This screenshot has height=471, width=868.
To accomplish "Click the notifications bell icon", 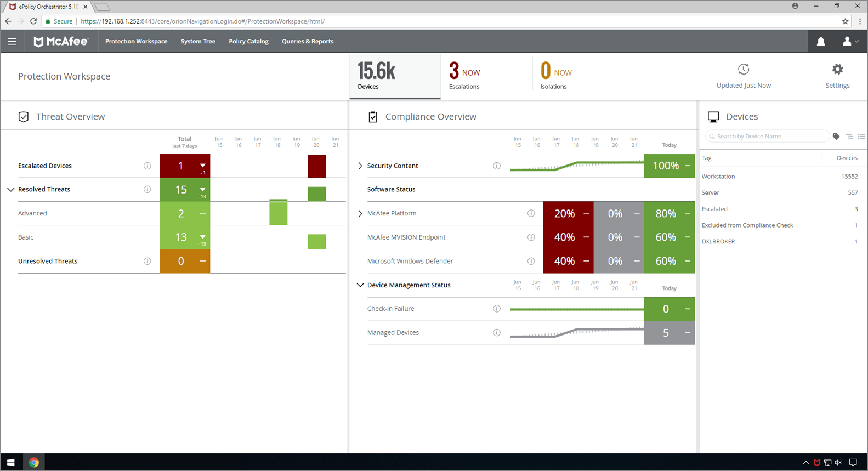I will pyautogui.click(x=821, y=42).
